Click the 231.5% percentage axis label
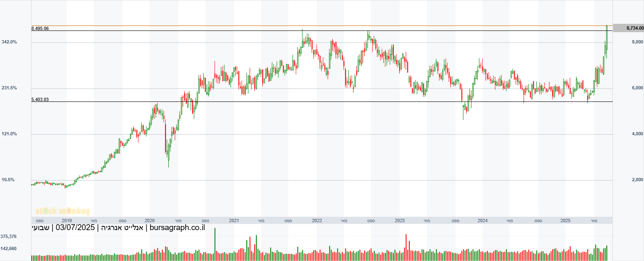The width and height of the screenshot is (644, 261). (9, 88)
